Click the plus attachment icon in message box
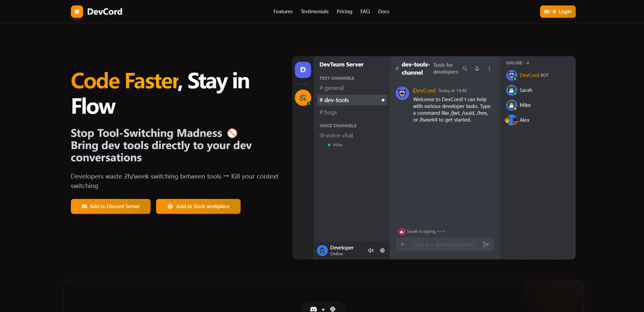The width and height of the screenshot is (644, 312). click(x=402, y=244)
